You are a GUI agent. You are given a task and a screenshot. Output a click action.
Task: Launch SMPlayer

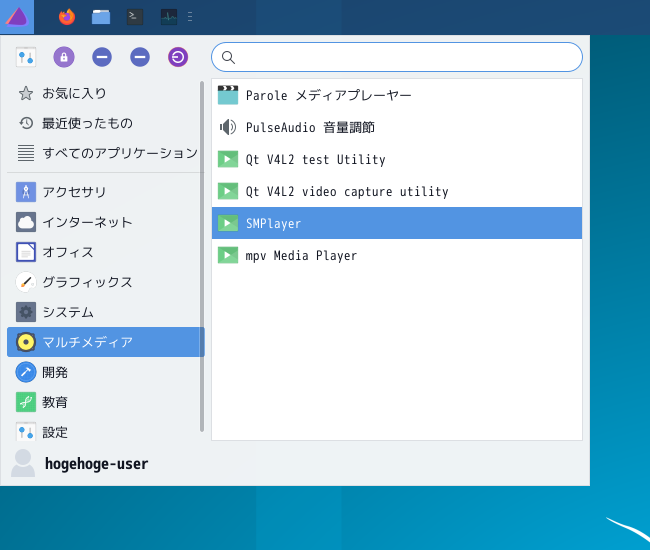[x=397, y=223]
